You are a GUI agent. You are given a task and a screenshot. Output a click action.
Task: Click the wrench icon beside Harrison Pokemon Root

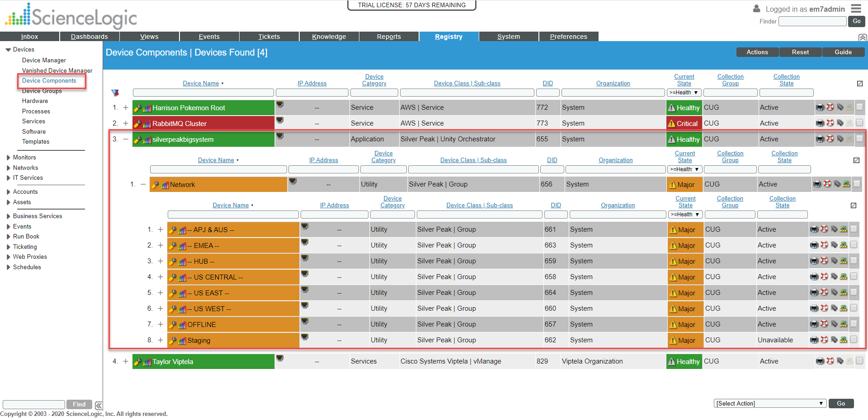click(138, 107)
